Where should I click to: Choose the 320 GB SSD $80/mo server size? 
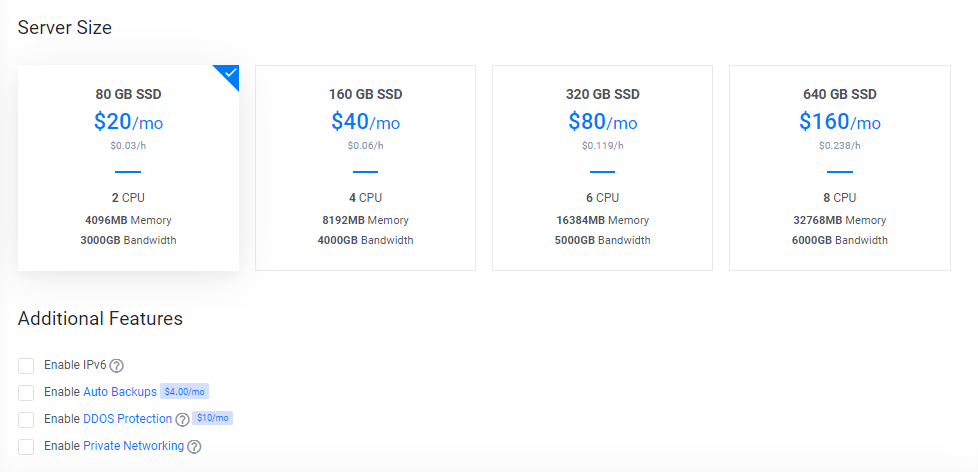tap(603, 168)
